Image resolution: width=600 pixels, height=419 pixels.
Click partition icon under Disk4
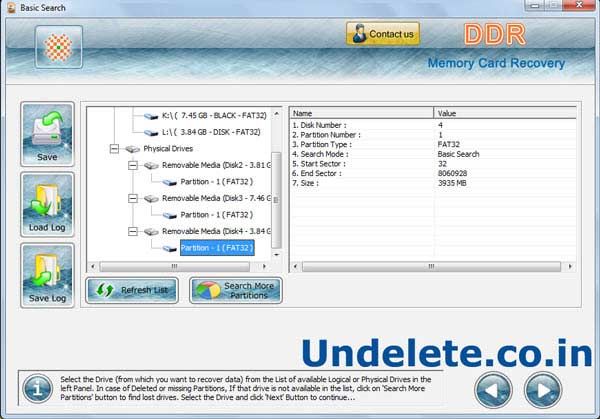[x=170, y=249]
